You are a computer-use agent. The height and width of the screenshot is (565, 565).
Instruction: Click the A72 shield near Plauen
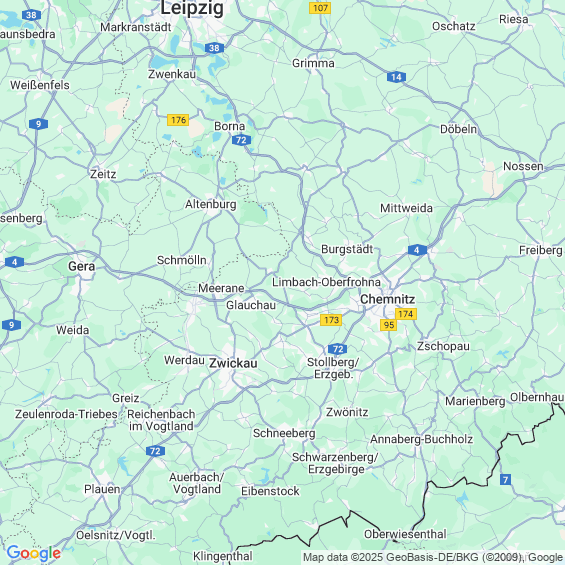pos(155,451)
